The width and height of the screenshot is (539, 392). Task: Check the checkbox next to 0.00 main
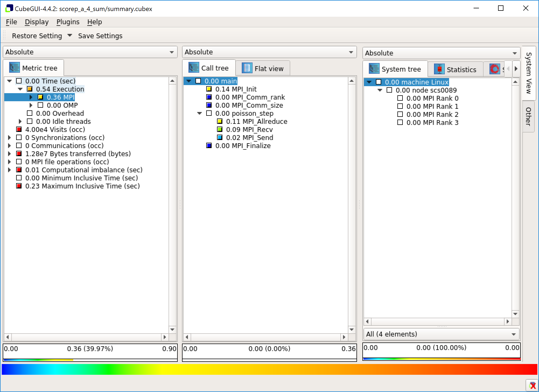pos(198,81)
